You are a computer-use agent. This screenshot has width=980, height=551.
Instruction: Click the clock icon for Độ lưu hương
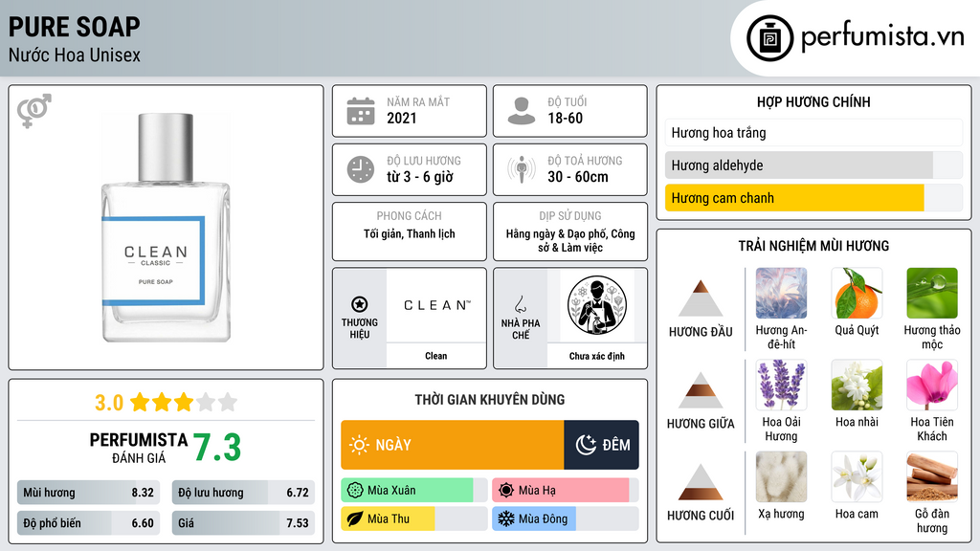[x=361, y=170]
